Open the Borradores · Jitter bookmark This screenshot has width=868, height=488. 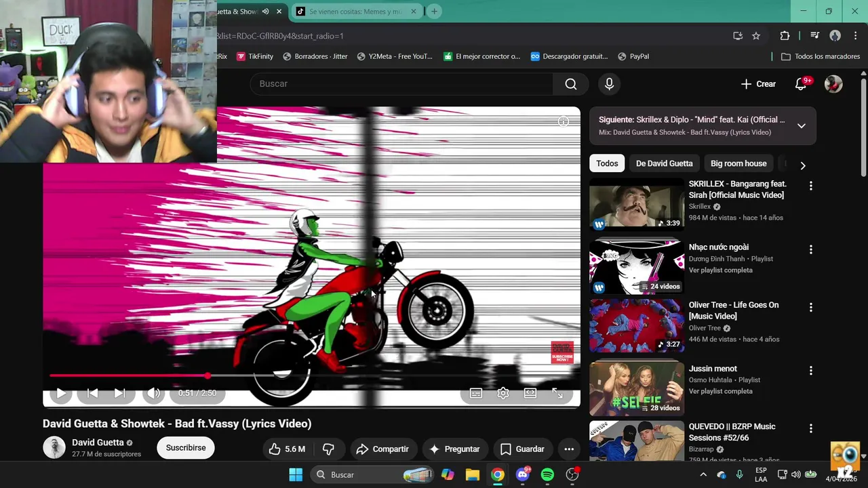coord(315,56)
